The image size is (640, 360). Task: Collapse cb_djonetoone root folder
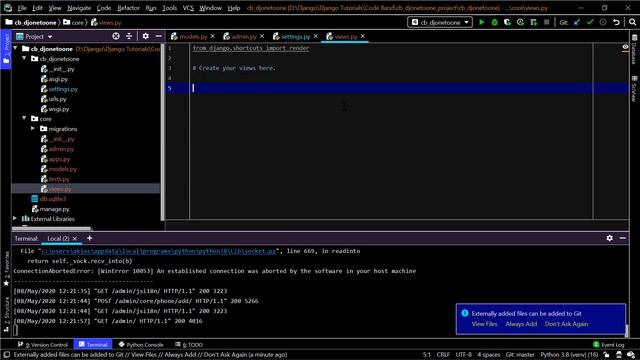(x=16, y=48)
